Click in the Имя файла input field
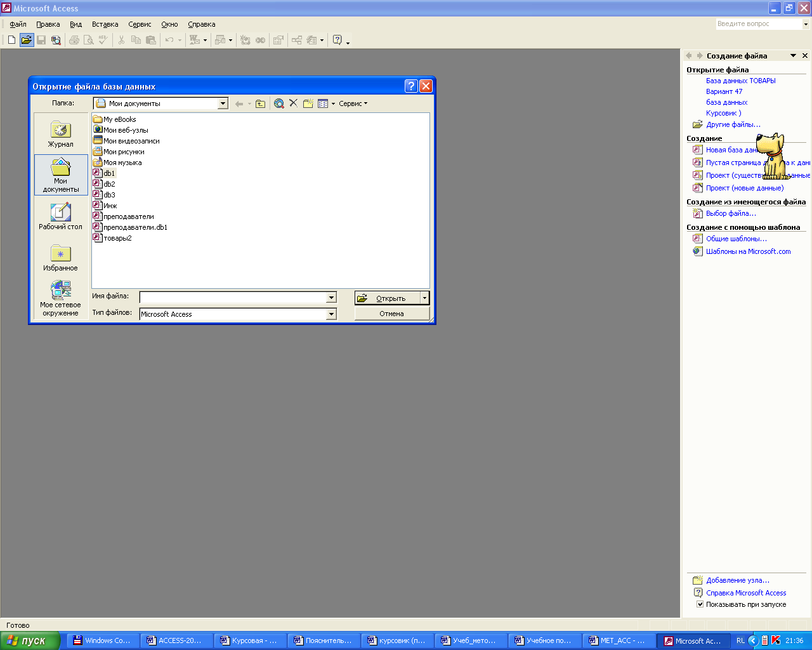This screenshot has width=812, height=650. 233,298
